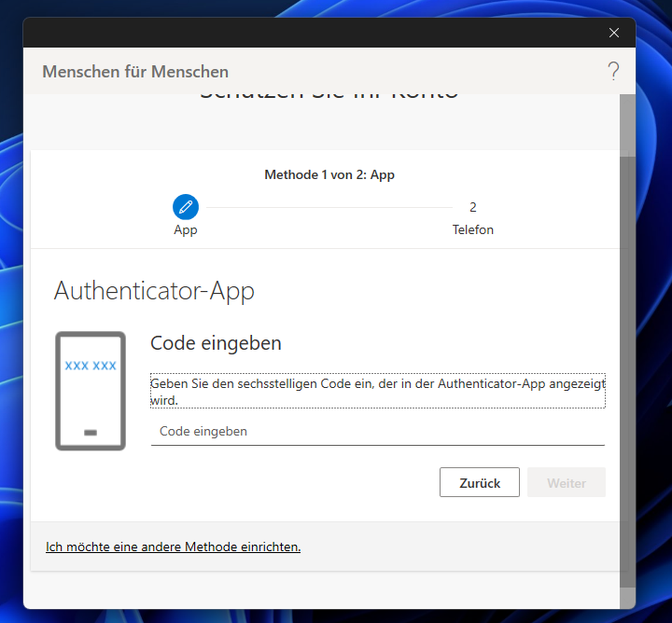Click the partially hidden page heading at top
The height and width of the screenshot is (623, 672).
tap(329, 96)
